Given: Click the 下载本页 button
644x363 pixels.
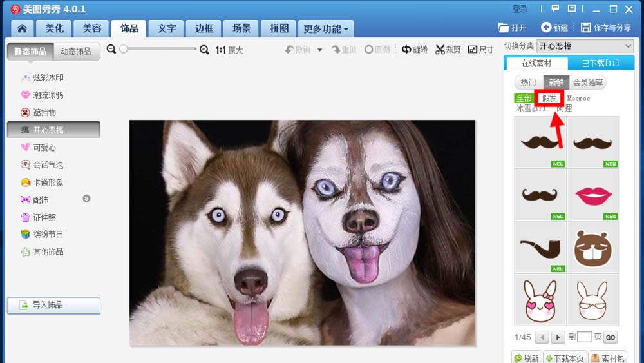Looking at the screenshot, I should click(565, 358).
